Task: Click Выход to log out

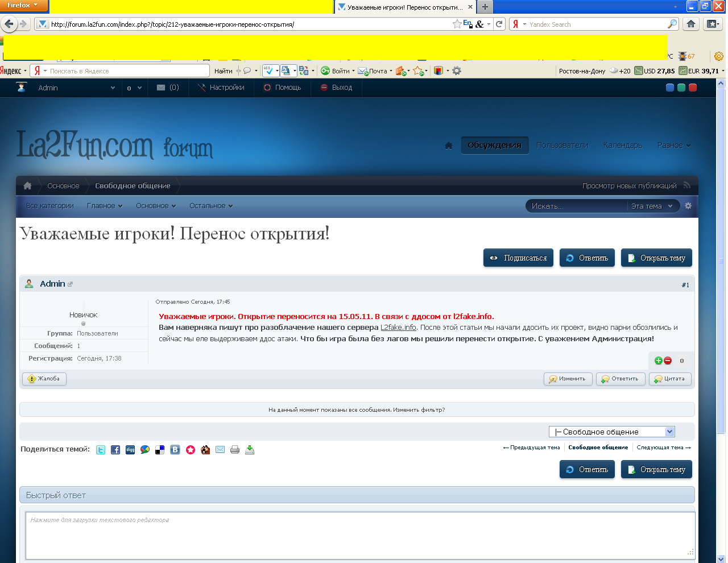Action: click(x=336, y=88)
